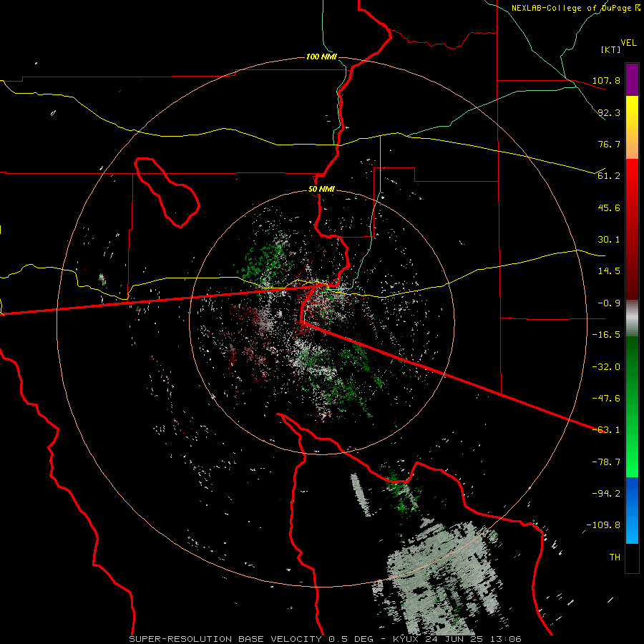The height and width of the screenshot is (644, 644).
Task: Pick the blue segment of the velocity color bar
Action: coord(632,510)
